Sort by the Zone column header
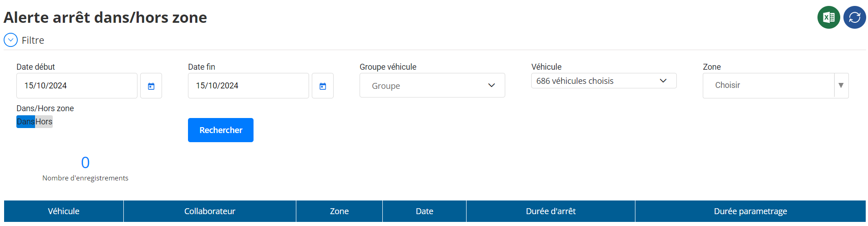This screenshot has width=868, height=226. (340, 211)
